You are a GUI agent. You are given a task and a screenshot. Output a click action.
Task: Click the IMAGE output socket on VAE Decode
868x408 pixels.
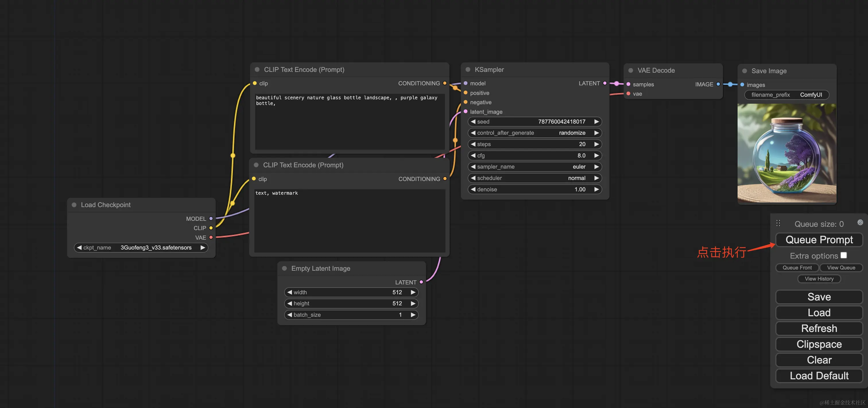718,84
